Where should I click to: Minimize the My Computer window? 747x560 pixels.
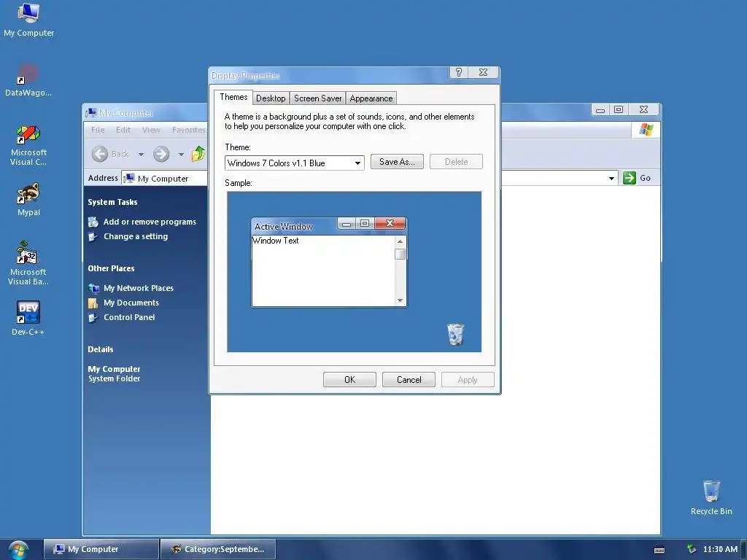tap(600, 109)
